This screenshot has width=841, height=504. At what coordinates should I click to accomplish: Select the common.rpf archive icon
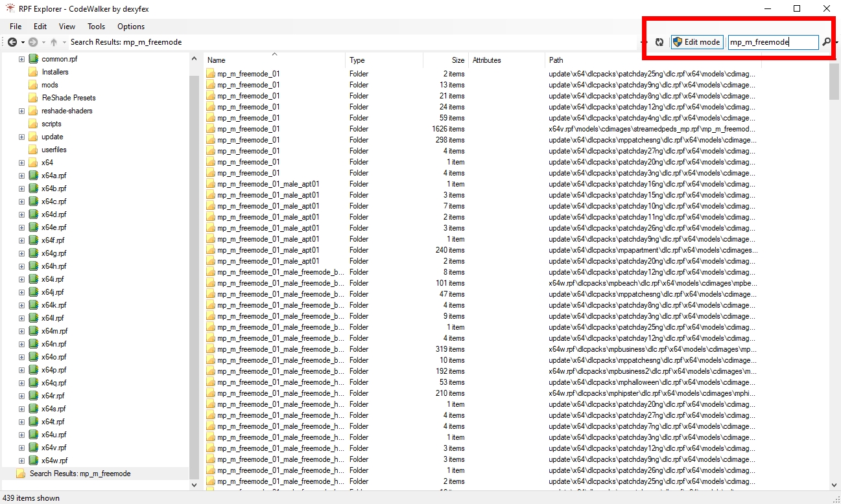33,59
